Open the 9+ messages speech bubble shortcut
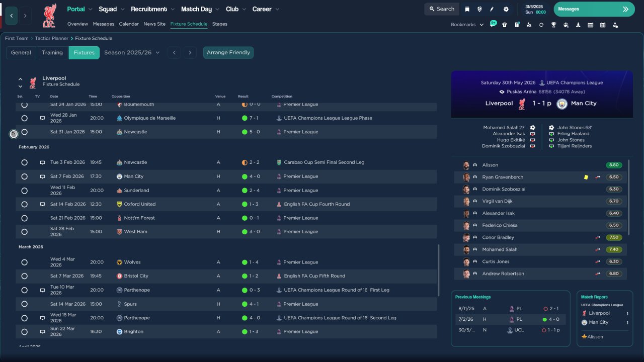The width and height of the screenshot is (644, 362). pyautogui.click(x=493, y=24)
